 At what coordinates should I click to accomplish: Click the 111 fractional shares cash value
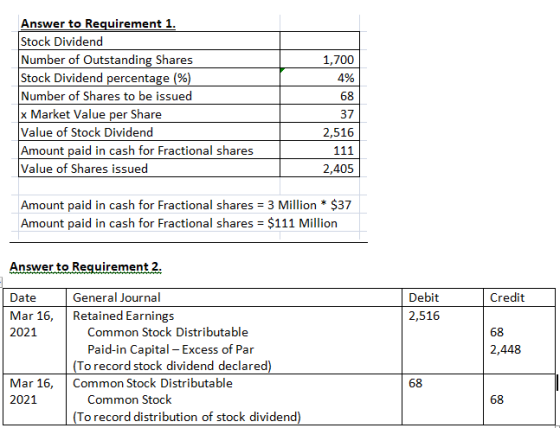pos(344,151)
